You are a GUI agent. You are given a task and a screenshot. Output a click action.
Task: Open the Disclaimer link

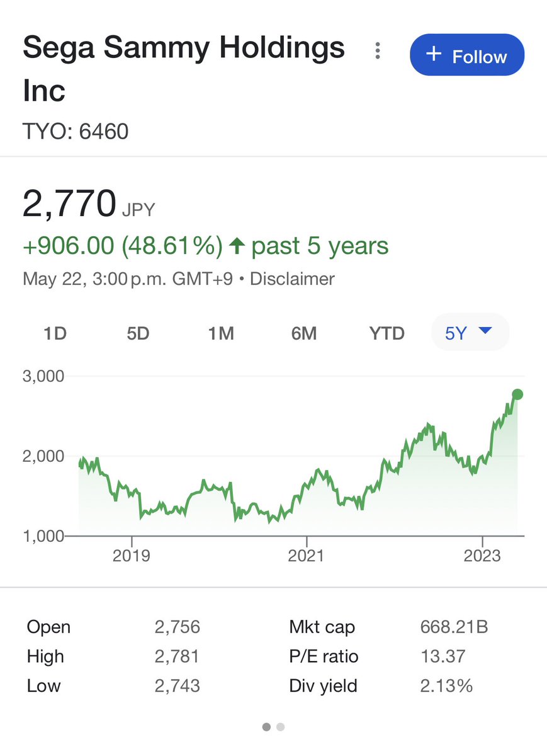coord(292,278)
